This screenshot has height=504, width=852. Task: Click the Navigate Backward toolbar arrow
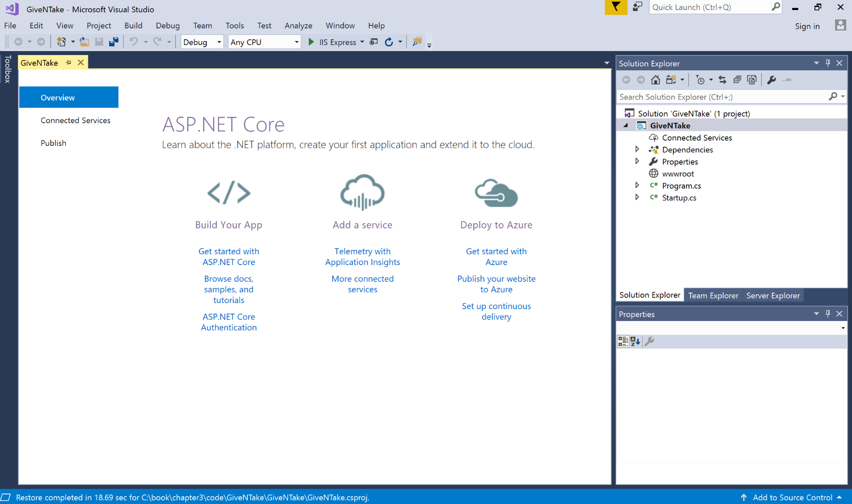18,42
